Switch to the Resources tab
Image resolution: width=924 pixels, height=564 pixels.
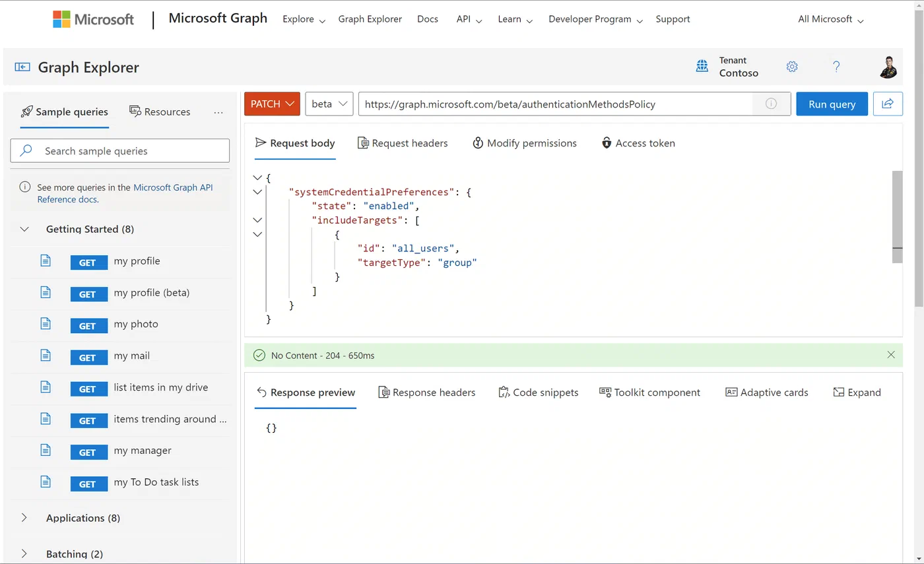(x=160, y=112)
